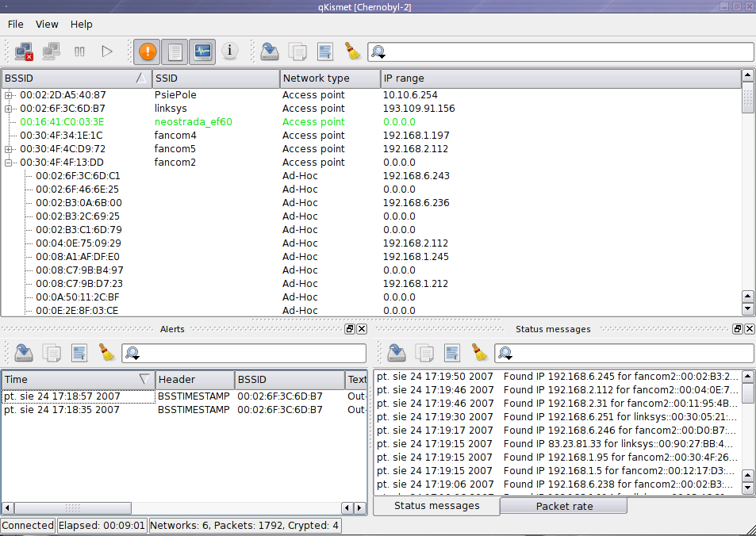Click the info about icon in toolbar
This screenshot has height=536, width=756.
coord(229,52)
